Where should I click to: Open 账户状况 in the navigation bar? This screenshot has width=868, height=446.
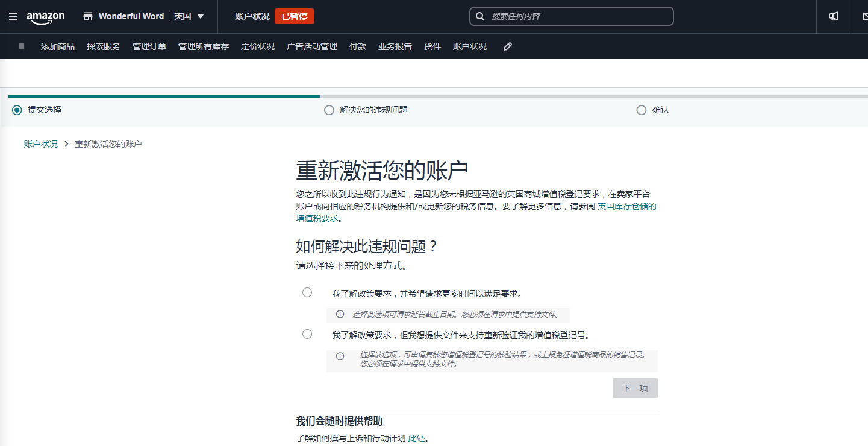tap(470, 46)
